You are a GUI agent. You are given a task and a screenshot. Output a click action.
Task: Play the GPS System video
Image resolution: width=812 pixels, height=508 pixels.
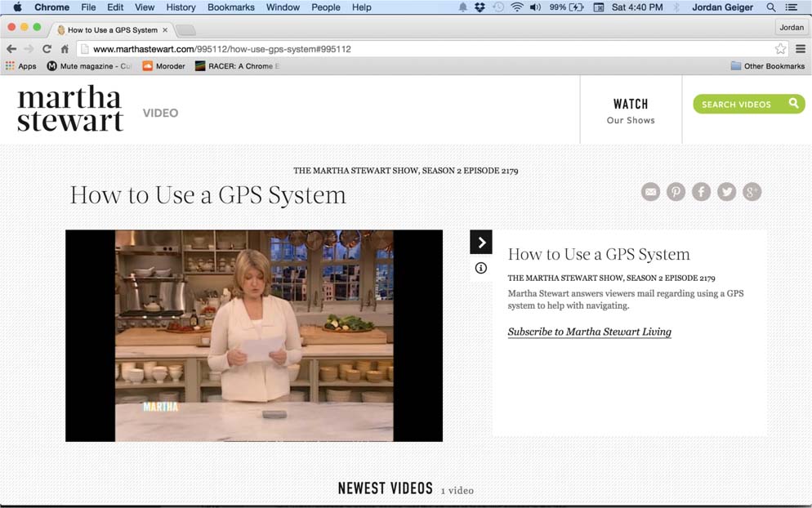[x=254, y=336]
